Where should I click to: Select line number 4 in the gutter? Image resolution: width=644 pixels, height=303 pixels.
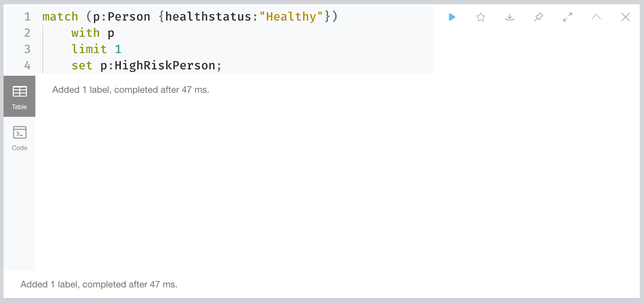[x=27, y=65]
